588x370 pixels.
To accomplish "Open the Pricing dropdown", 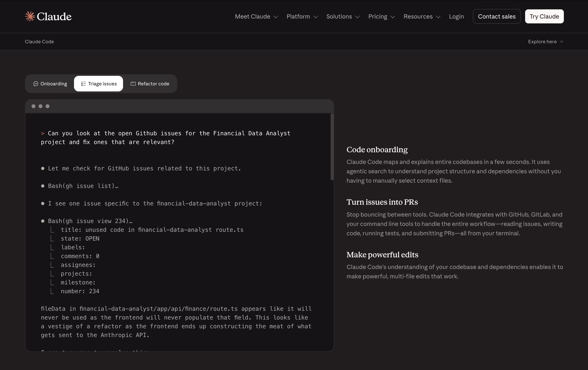I will [x=382, y=16].
